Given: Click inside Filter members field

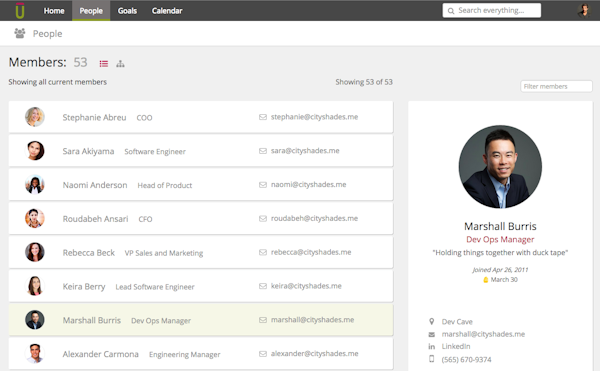Looking at the screenshot, I should pyautogui.click(x=556, y=86).
